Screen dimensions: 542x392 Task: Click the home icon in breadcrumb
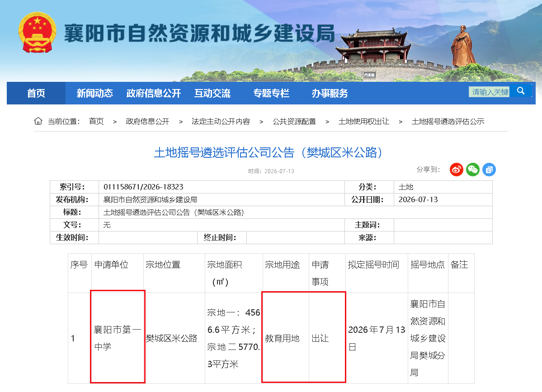point(38,121)
